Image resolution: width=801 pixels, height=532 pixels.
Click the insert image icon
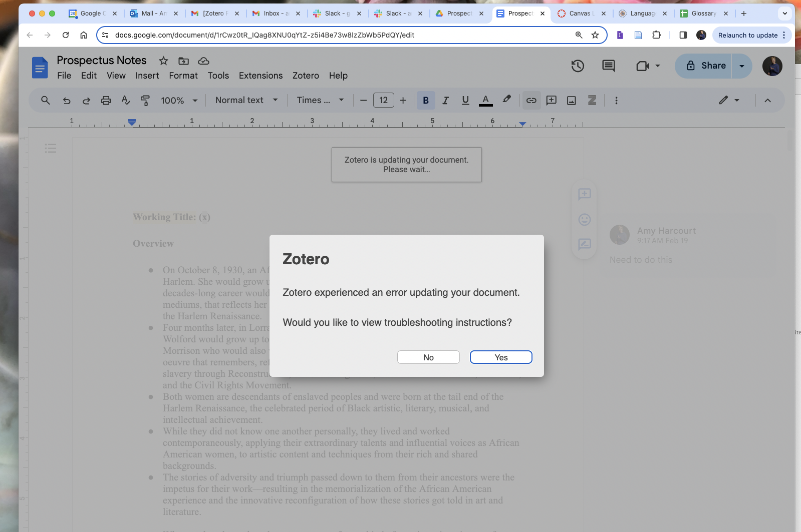tap(571, 100)
